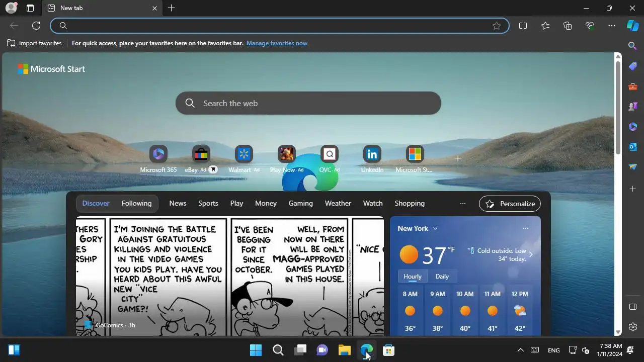Viewport: 644px width, 362px height.
Task: Switch to the Following tab
Action: tap(136, 203)
